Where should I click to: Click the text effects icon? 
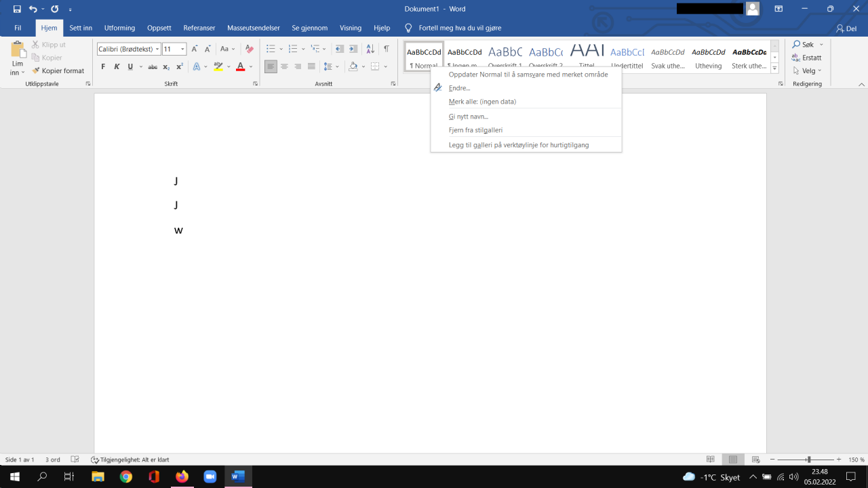[x=197, y=66]
